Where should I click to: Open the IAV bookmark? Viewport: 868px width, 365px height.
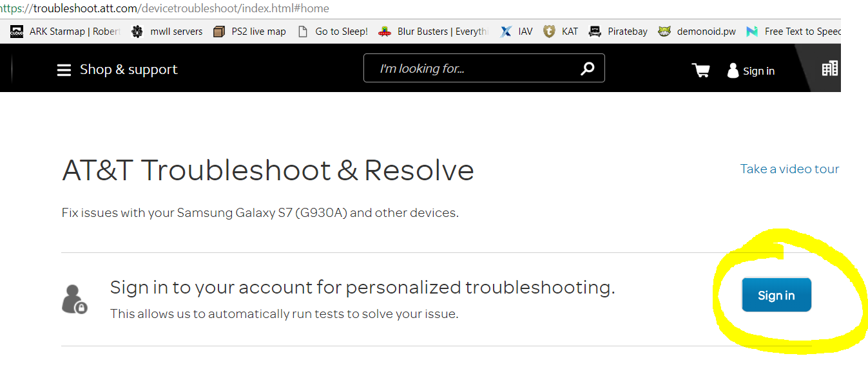point(517,31)
